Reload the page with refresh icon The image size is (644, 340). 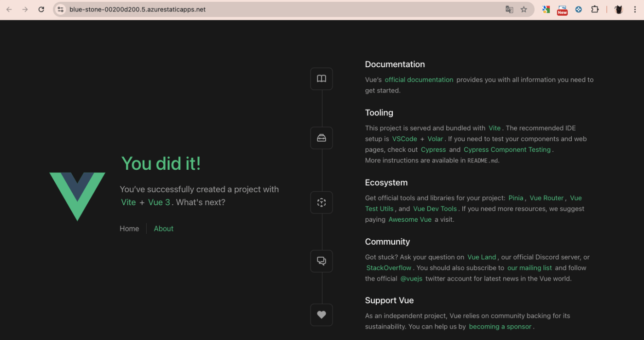click(41, 9)
